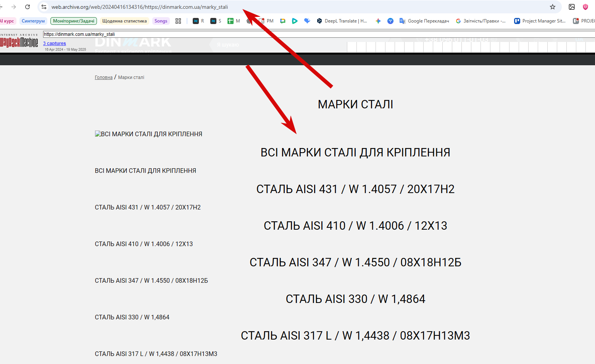Open the 3 captures link

(x=55, y=43)
